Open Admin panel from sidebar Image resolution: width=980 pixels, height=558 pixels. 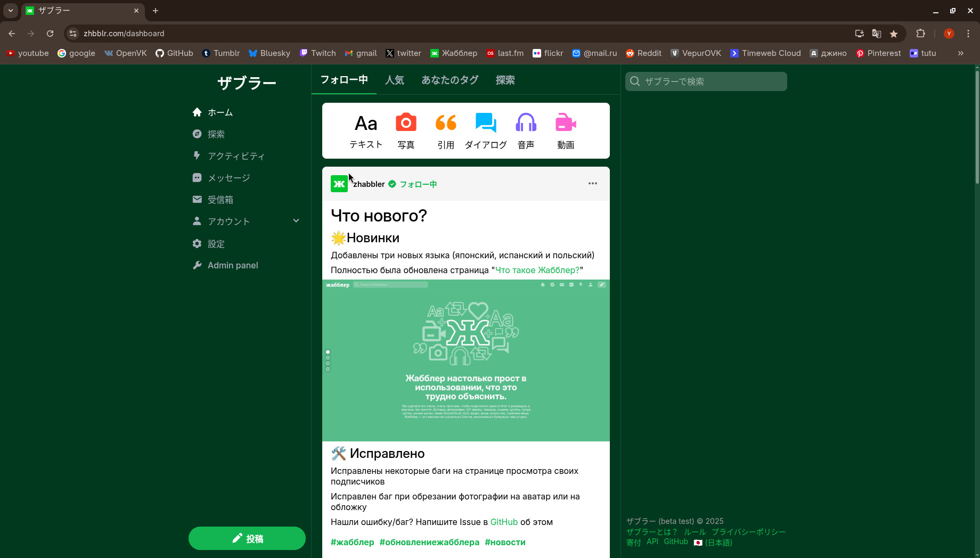[232, 265]
